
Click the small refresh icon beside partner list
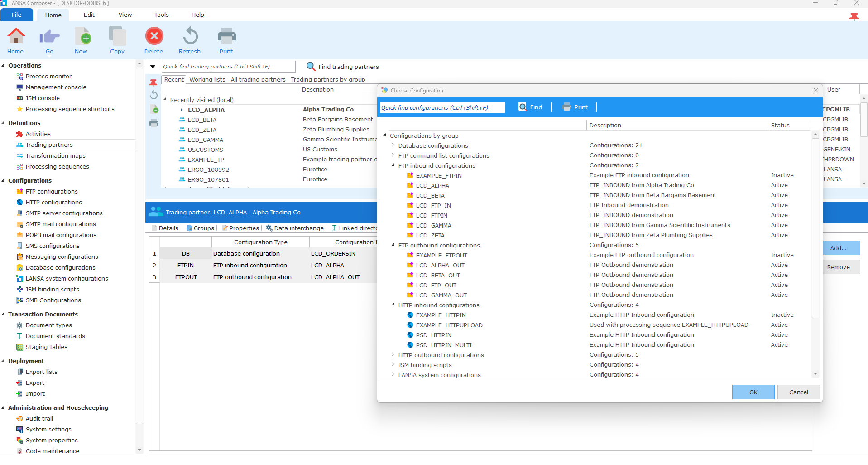[153, 95]
